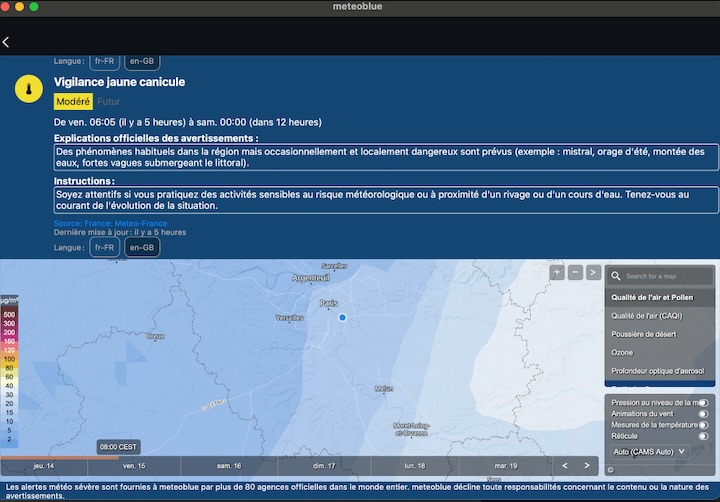Open the Auto (CAMS Auto) dropdown
720x502 pixels.
pos(650,452)
